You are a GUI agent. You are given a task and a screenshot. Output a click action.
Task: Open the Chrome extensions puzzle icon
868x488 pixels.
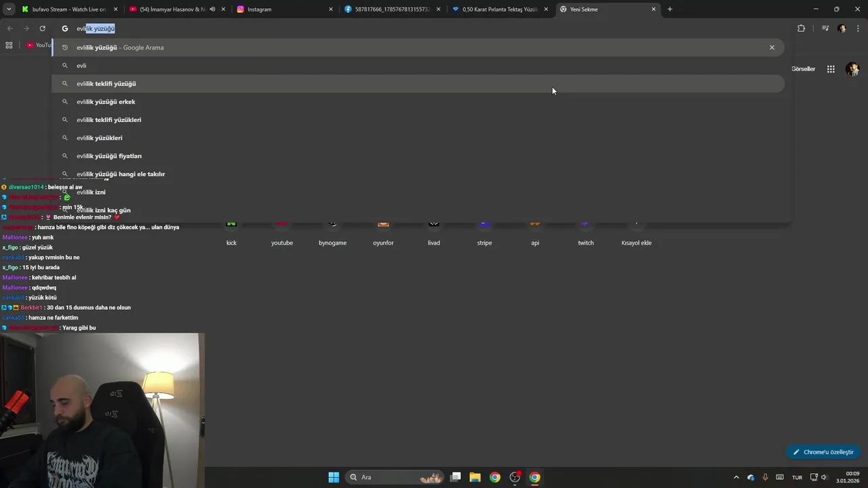802,28
